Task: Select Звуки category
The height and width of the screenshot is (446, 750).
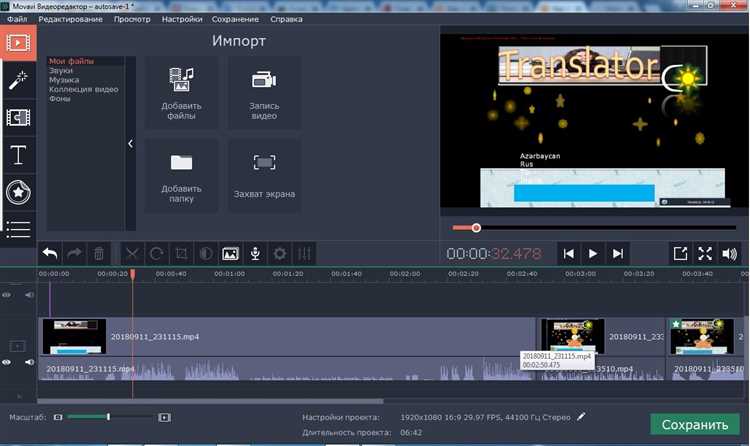Action: tap(61, 70)
